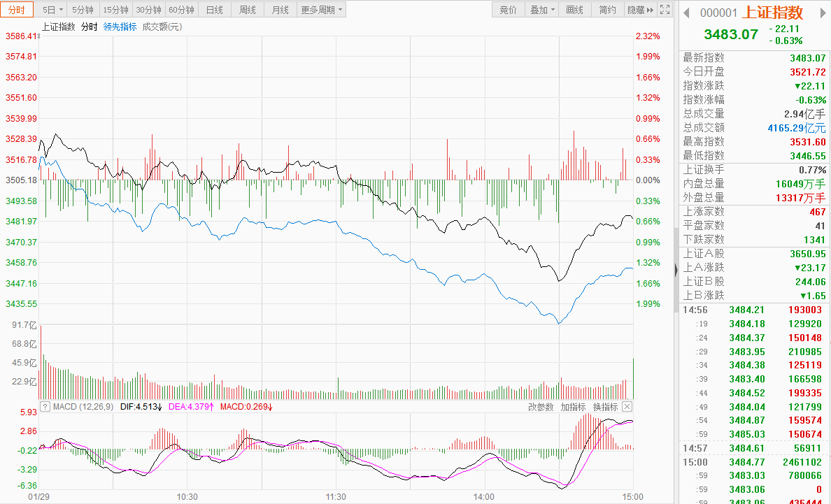Click the large header price 3483.07
Screen dimensions: 831x504
pos(731,34)
